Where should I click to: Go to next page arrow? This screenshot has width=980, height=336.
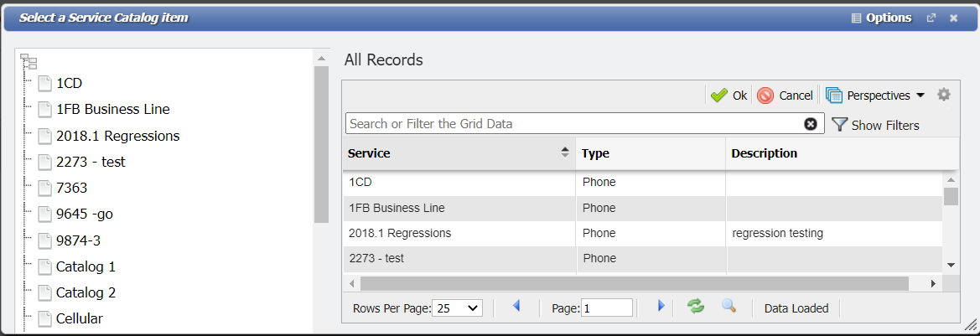coord(661,307)
